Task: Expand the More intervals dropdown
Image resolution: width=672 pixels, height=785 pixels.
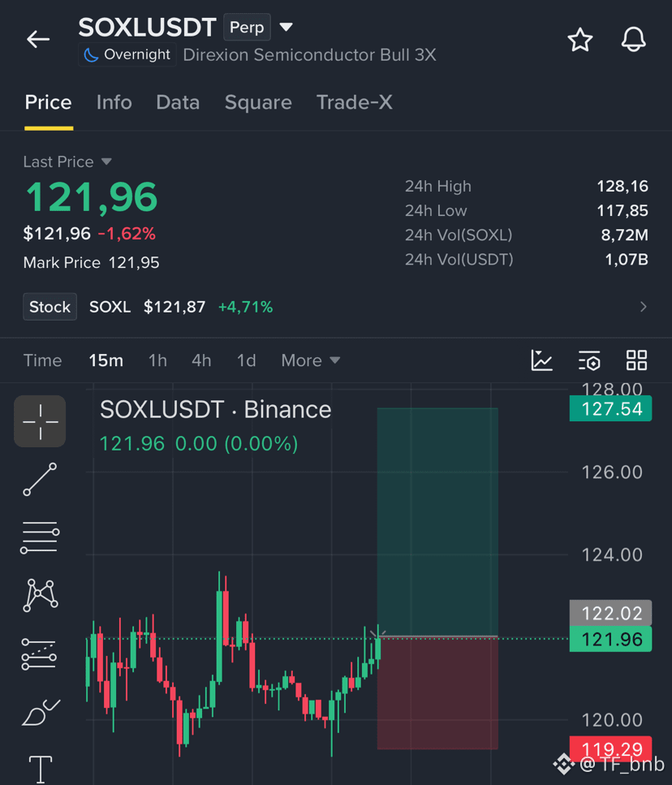Action: click(x=311, y=360)
